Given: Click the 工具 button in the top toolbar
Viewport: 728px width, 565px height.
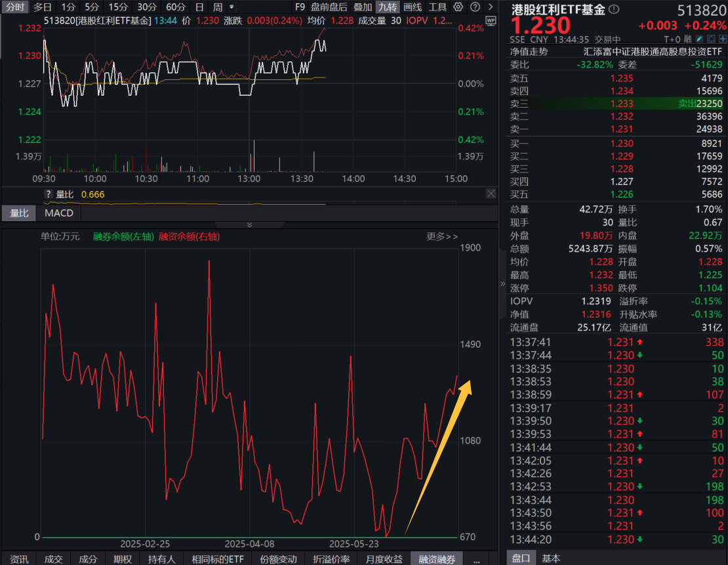Looking at the screenshot, I should coord(437,7).
